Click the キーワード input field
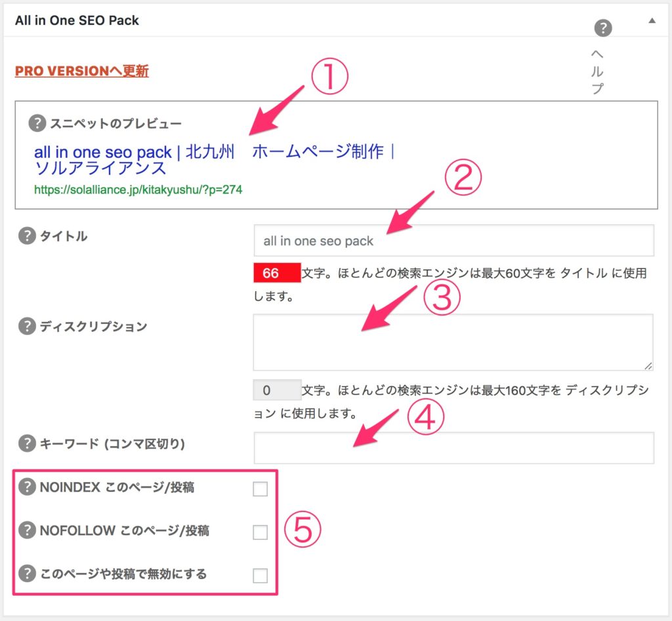 click(453, 448)
